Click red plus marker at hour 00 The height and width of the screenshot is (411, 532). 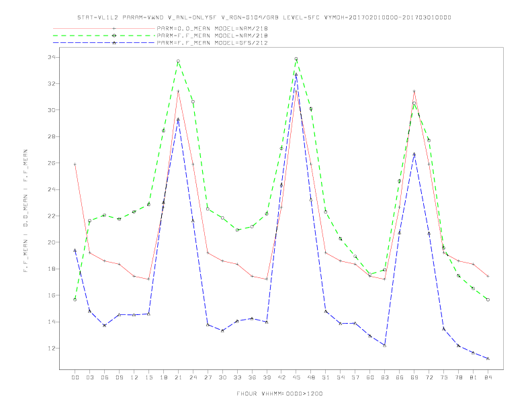pos(75,164)
